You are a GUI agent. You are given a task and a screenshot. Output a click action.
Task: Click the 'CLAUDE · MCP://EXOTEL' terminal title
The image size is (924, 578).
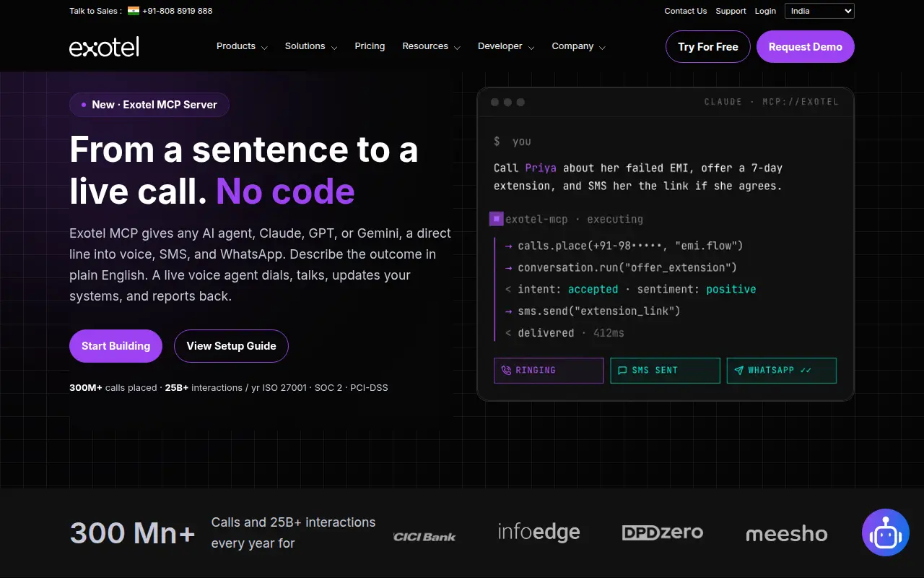[772, 102]
